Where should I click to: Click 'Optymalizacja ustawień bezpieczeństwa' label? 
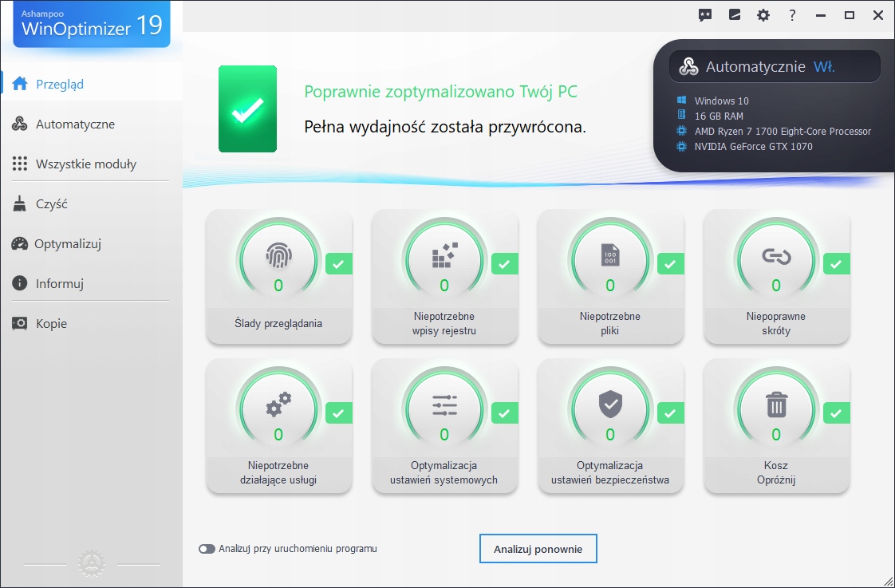610,472
